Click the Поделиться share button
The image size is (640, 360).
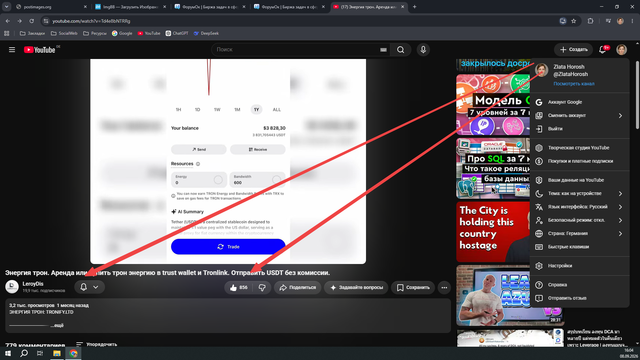[x=298, y=287]
